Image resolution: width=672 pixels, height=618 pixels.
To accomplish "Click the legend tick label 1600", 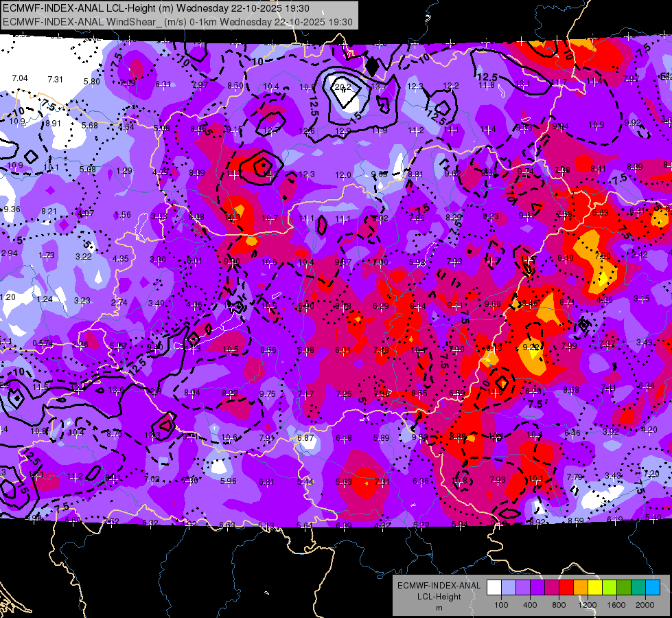I will tap(616, 605).
